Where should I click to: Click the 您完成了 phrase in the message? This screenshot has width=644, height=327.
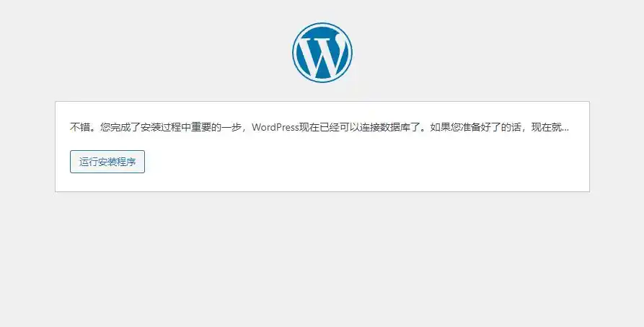[x=120, y=127]
